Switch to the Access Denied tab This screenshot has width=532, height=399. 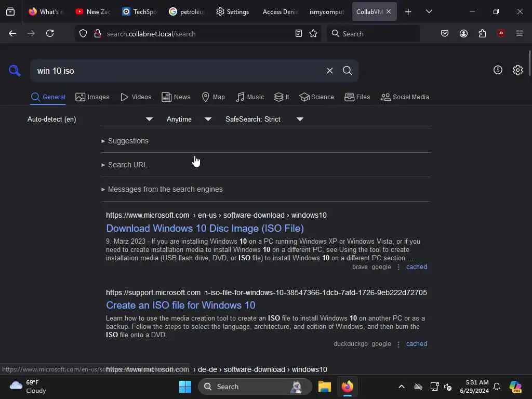(281, 11)
